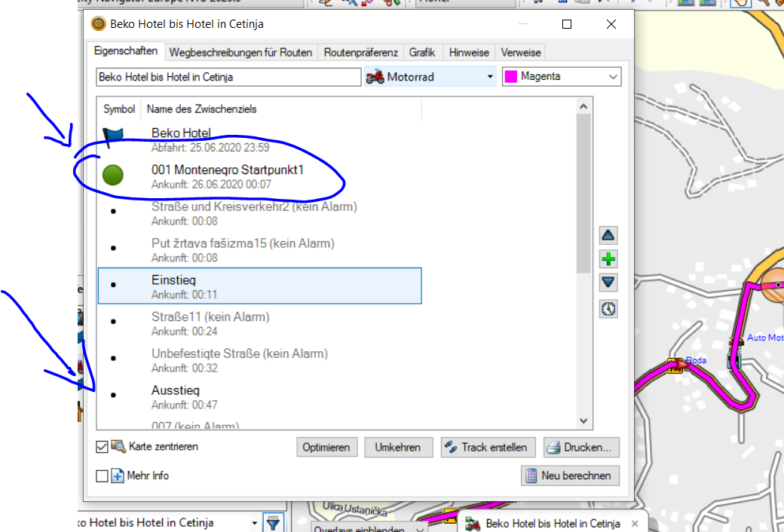Screen dimensions: 784x532
Task: Switch to the Routenpräferenz tab
Action: pyautogui.click(x=360, y=53)
